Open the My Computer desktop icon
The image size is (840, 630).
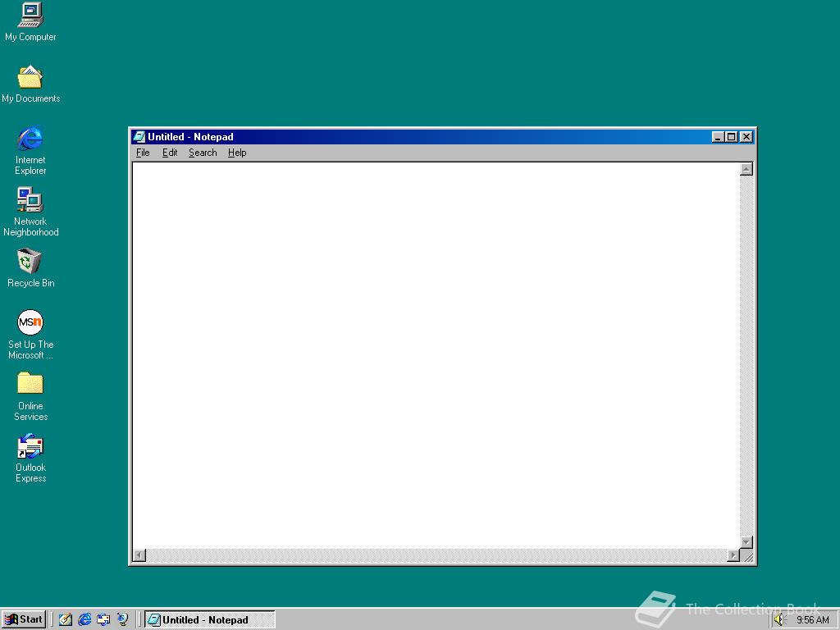click(x=30, y=21)
